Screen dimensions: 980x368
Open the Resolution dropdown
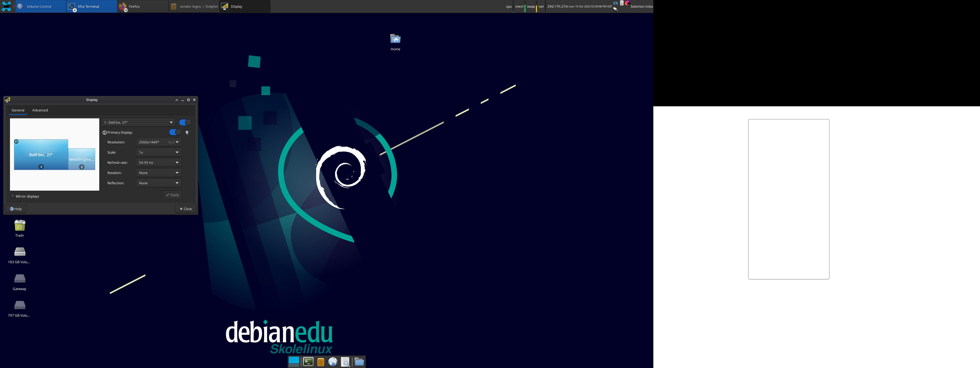[x=159, y=142]
